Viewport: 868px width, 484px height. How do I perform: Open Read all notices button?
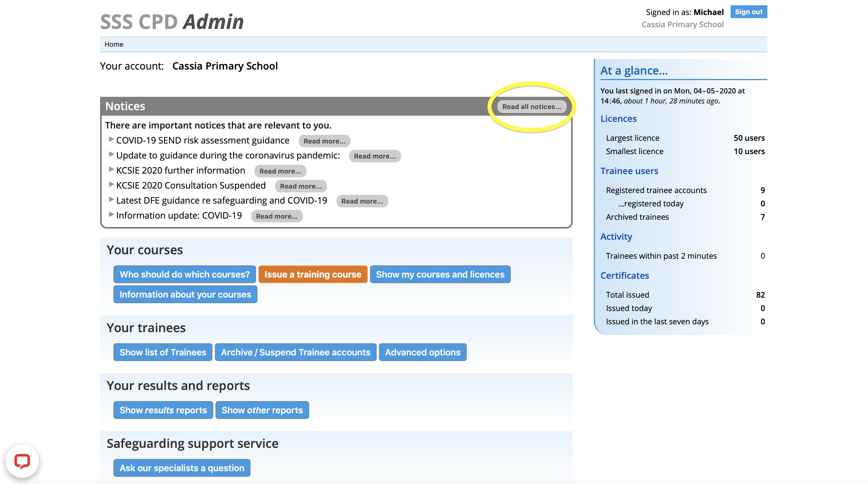(531, 107)
